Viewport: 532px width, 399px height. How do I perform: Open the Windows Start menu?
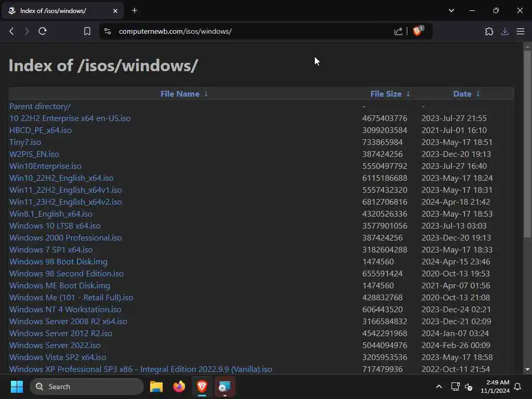pos(17,387)
